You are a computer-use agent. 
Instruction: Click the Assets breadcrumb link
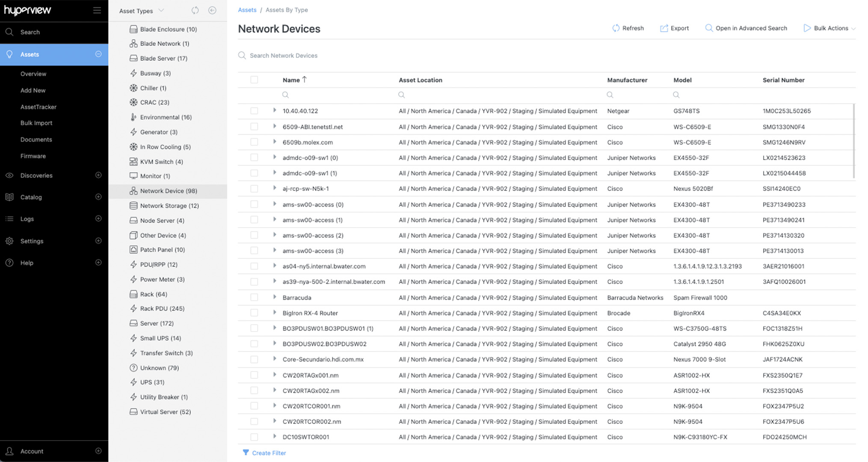point(247,10)
